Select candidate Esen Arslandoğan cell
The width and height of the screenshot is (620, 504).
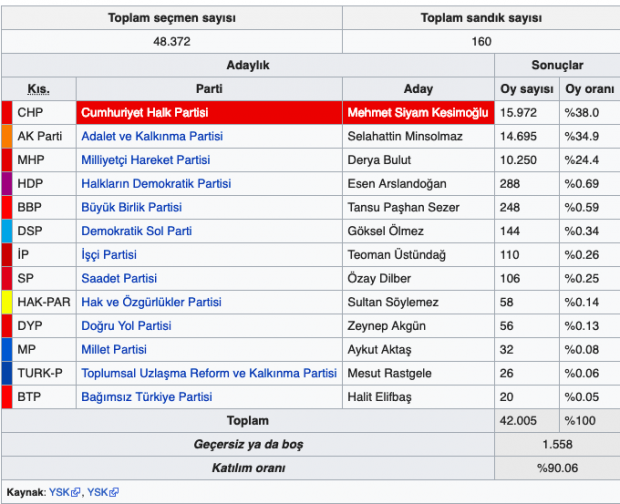click(x=418, y=184)
